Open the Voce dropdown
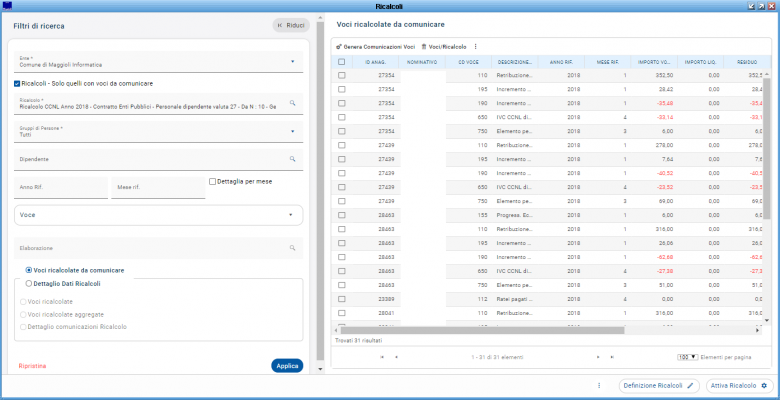Image resolution: width=780 pixels, height=400 pixels. point(158,215)
